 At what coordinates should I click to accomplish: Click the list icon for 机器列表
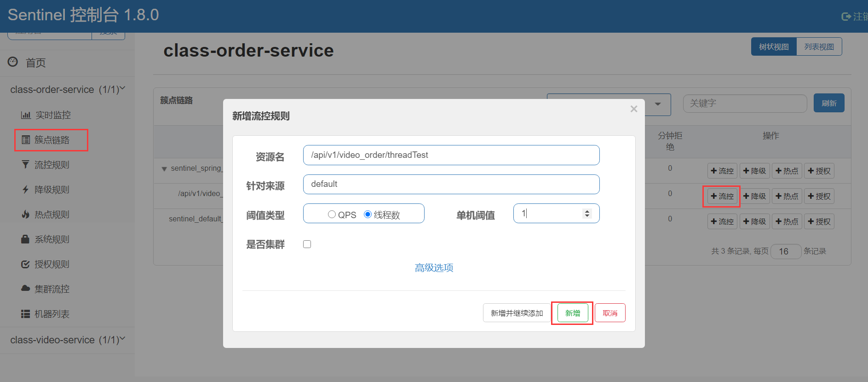[26, 314]
